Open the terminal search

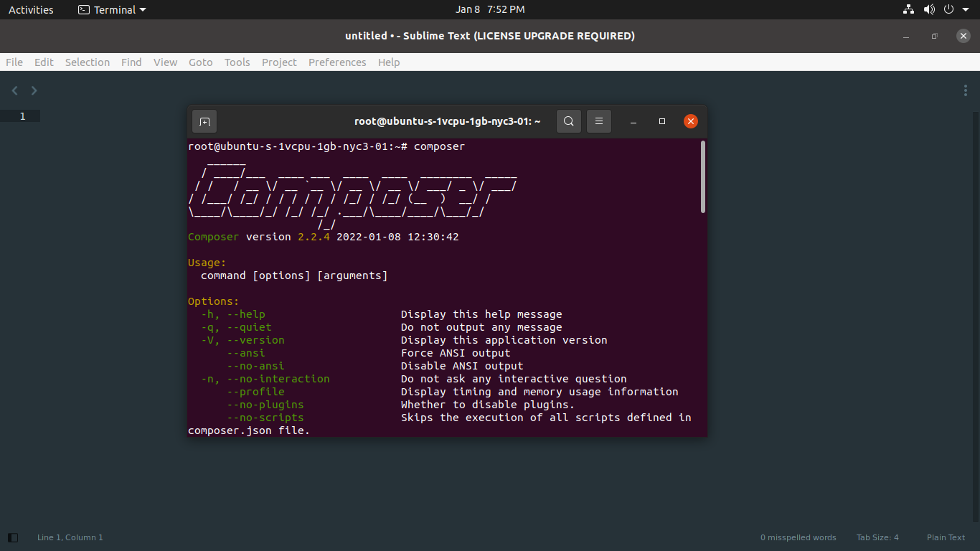pyautogui.click(x=568, y=121)
